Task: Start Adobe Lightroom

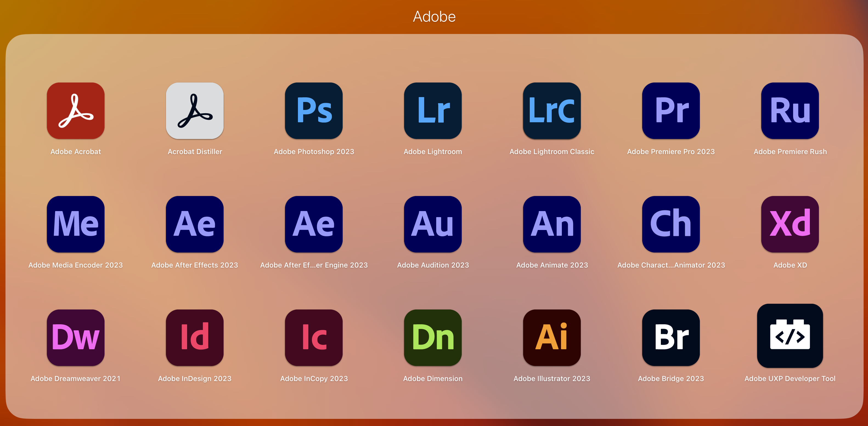Action: 432,110
